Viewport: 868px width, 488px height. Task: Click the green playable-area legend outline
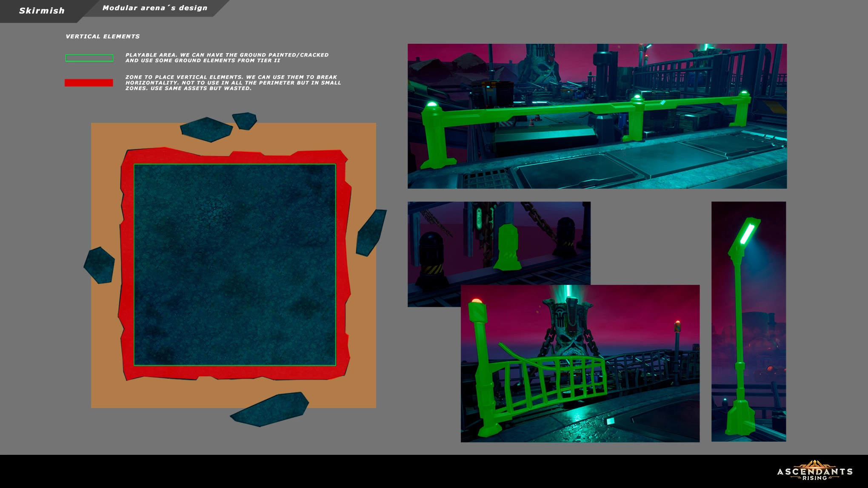tap(89, 58)
